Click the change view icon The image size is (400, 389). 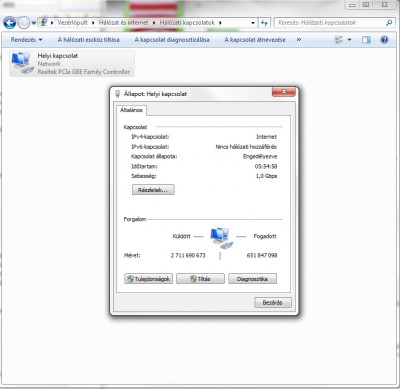click(339, 40)
